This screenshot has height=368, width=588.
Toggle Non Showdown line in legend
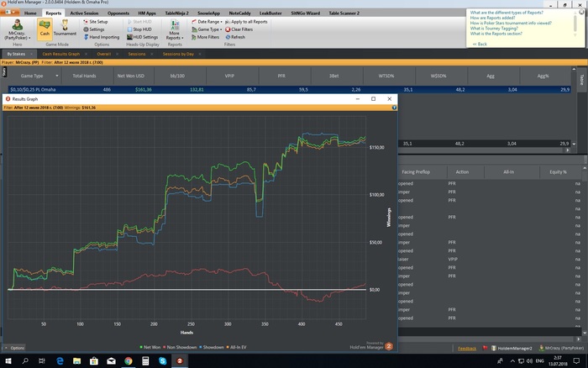[x=180, y=347]
